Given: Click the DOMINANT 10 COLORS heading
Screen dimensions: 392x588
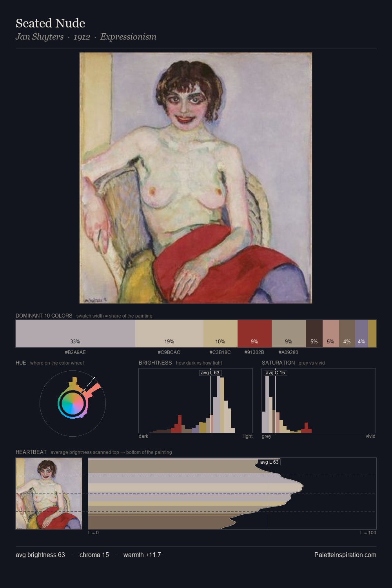Looking at the screenshot, I should click(44, 316).
